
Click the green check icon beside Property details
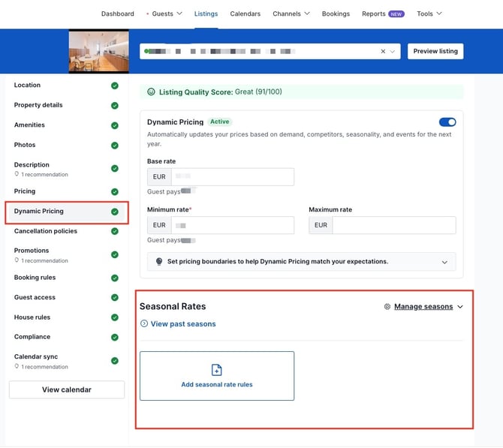115,106
